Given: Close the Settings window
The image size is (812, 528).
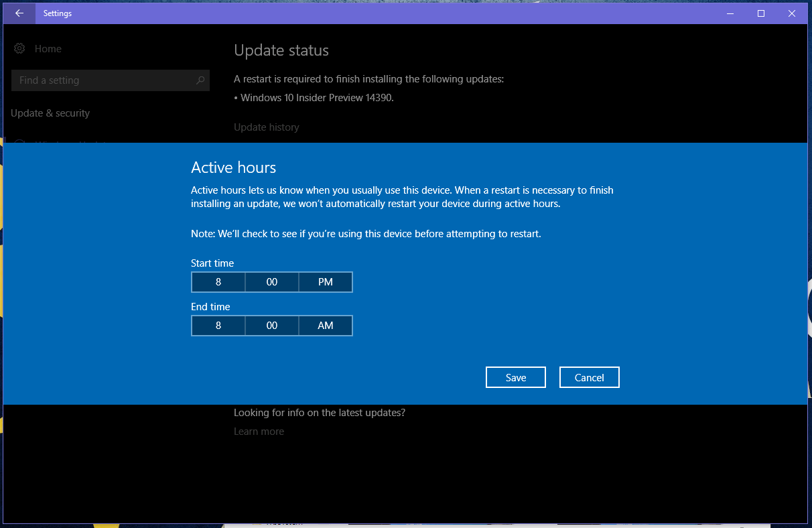Looking at the screenshot, I should [792, 13].
